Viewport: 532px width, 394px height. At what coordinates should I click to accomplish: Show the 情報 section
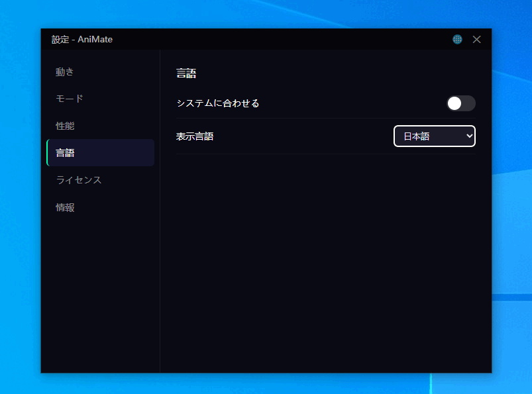coord(101,207)
